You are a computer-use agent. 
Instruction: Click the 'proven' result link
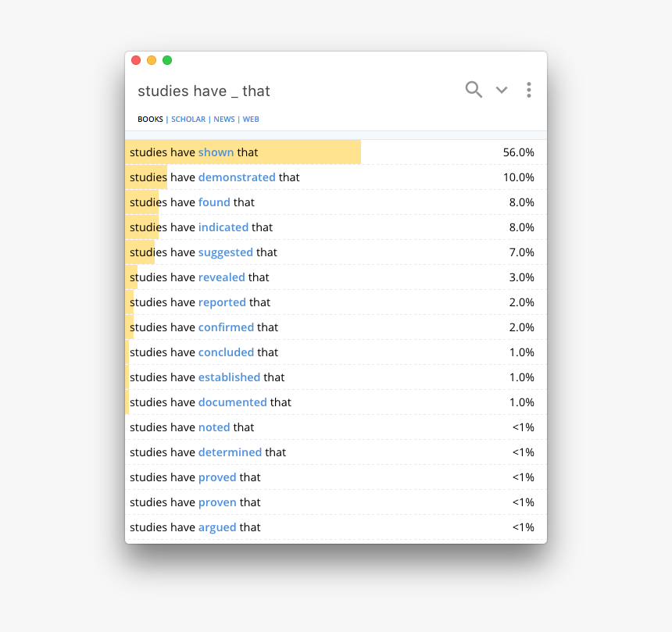point(217,502)
